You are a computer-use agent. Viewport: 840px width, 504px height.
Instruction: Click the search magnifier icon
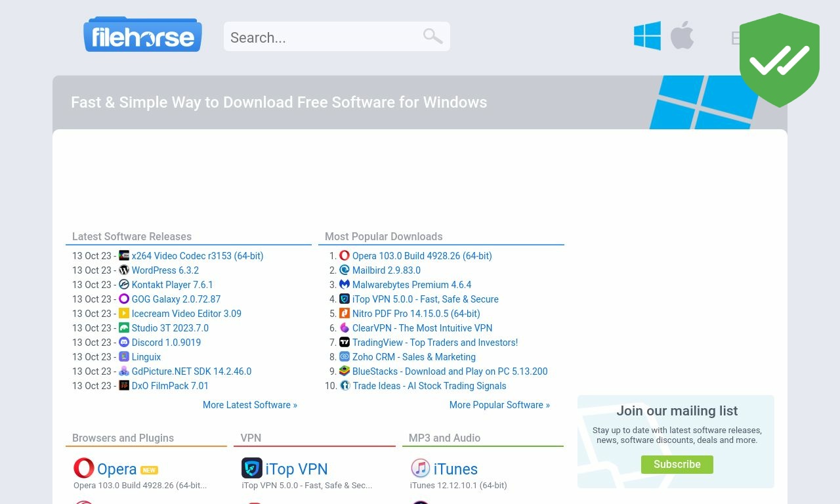(432, 36)
